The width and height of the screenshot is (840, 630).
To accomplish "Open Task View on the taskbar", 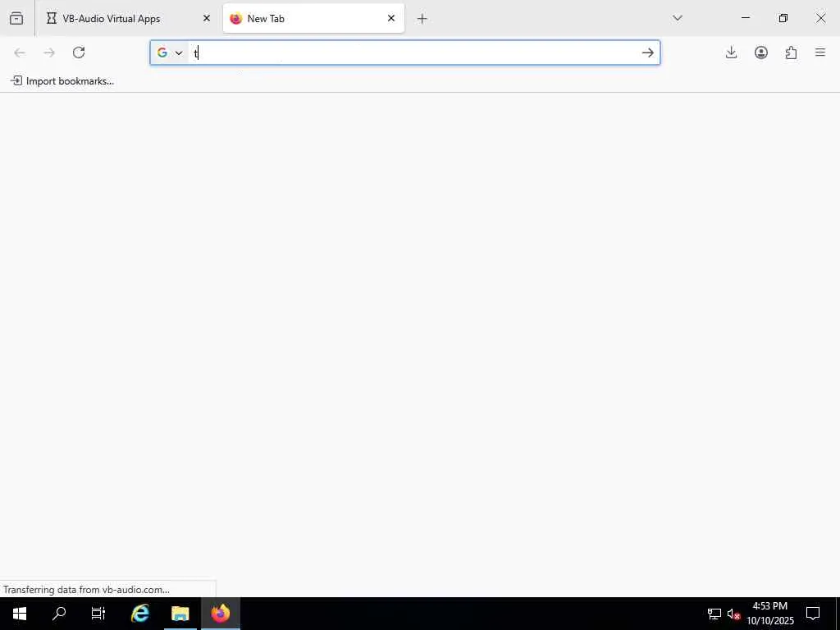I will (98, 614).
